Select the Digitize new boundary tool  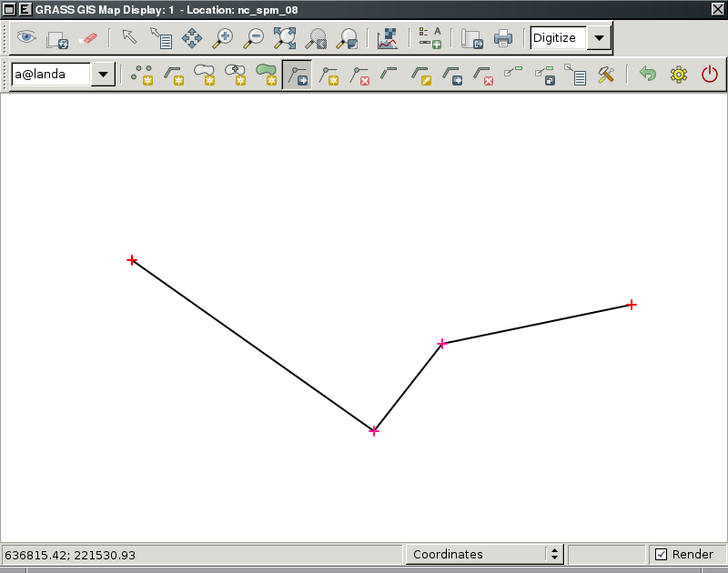204,75
